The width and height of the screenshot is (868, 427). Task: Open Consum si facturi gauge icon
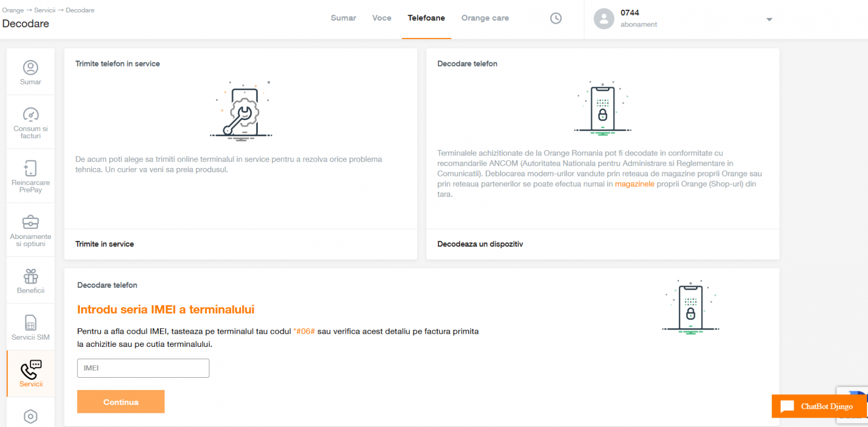pyautogui.click(x=30, y=114)
